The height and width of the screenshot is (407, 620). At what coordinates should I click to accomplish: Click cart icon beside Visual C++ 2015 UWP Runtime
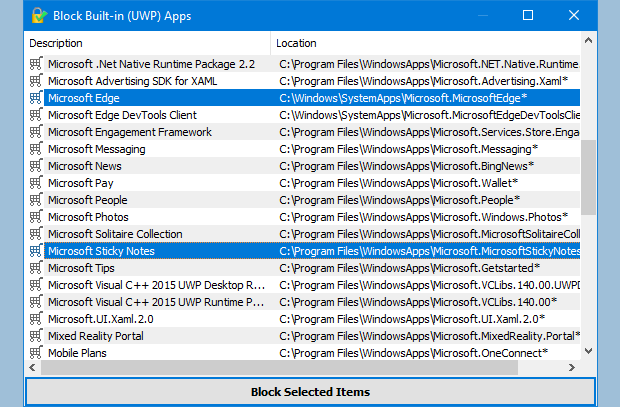[x=36, y=302]
